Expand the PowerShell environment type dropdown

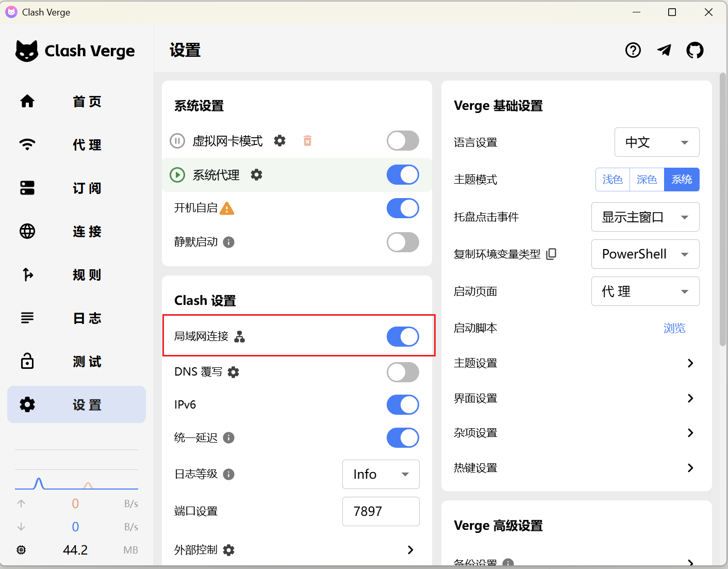645,254
